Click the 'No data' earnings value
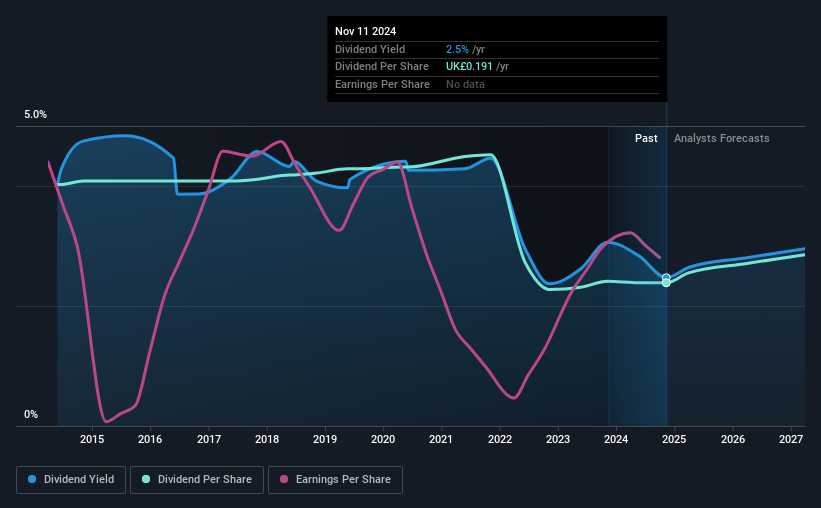The height and width of the screenshot is (508, 821). (x=465, y=84)
